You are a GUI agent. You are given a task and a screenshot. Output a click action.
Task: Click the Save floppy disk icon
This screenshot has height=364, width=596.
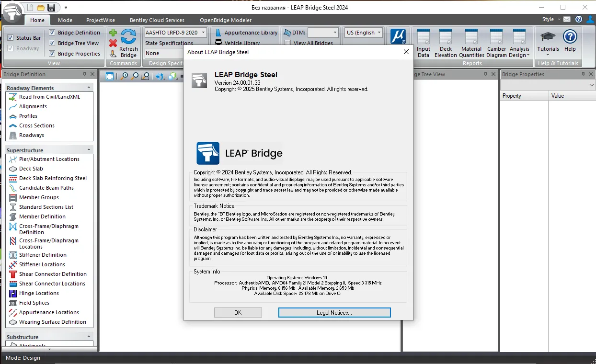[51, 7]
